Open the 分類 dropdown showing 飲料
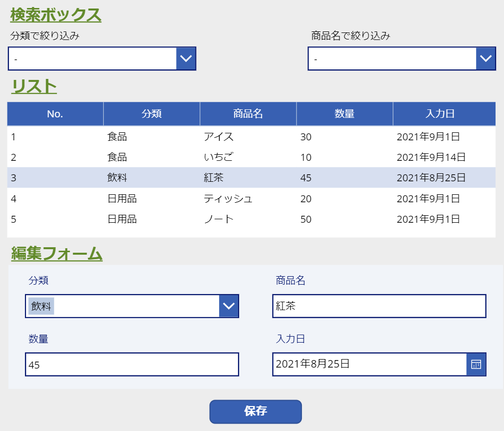Screen dimensions: 504x431 pyautogui.click(x=132, y=306)
